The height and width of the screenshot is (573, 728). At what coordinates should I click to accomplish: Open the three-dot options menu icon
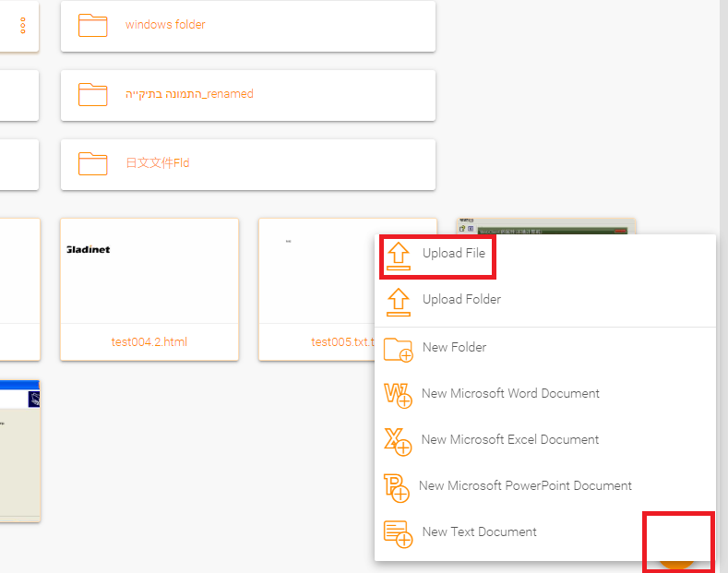[x=23, y=26]
